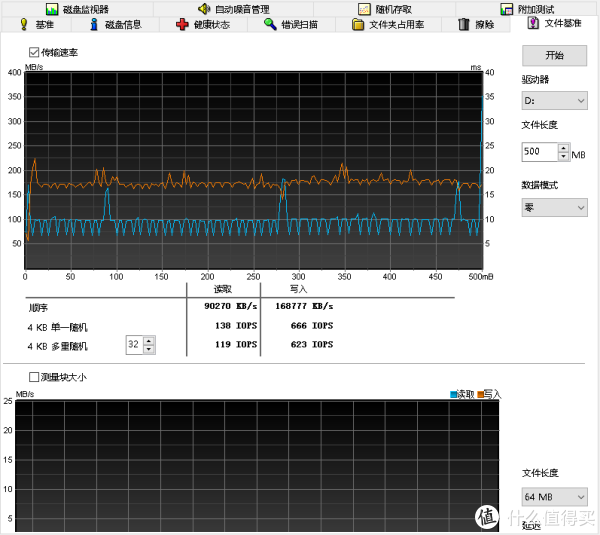600x535 pixels.
Task: Click the 错误扫描 magnifier icon
Action: pos(269,24)
